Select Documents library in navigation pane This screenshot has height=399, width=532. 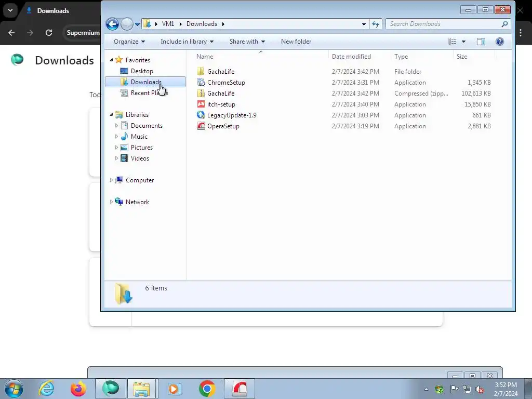point(147,126)
